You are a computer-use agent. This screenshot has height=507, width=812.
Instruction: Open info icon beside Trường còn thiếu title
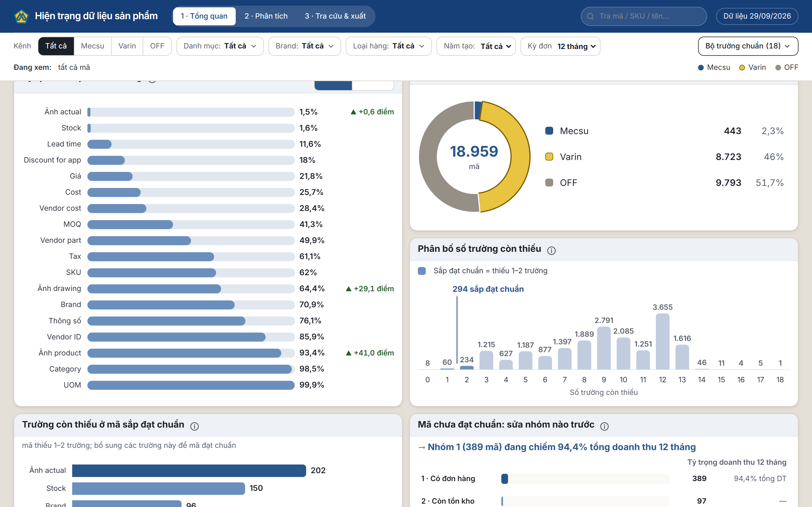[x=195, y=426]
